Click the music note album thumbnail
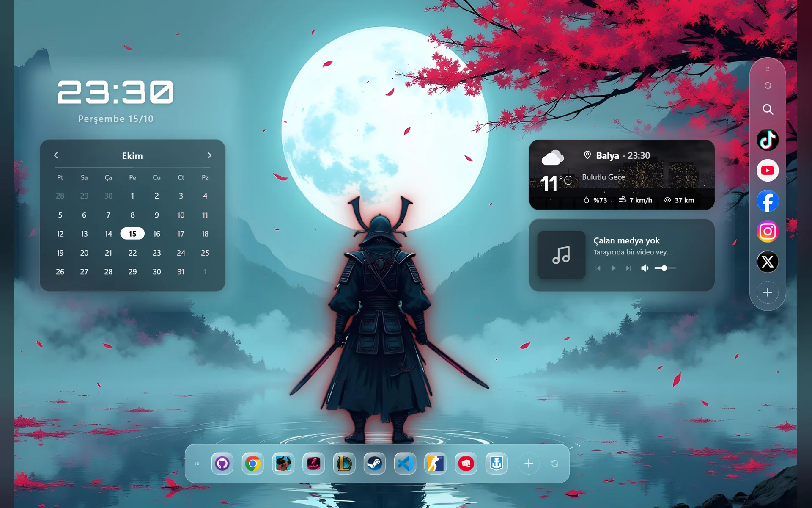The width and height of the screenshot is (812, 508). pyautogui.click(x=561, y=255)
